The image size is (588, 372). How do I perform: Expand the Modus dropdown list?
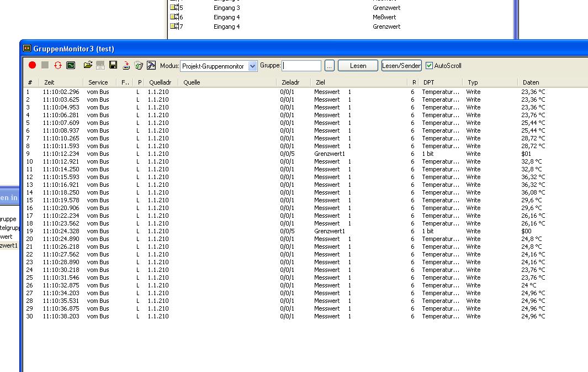click(253, 66)
